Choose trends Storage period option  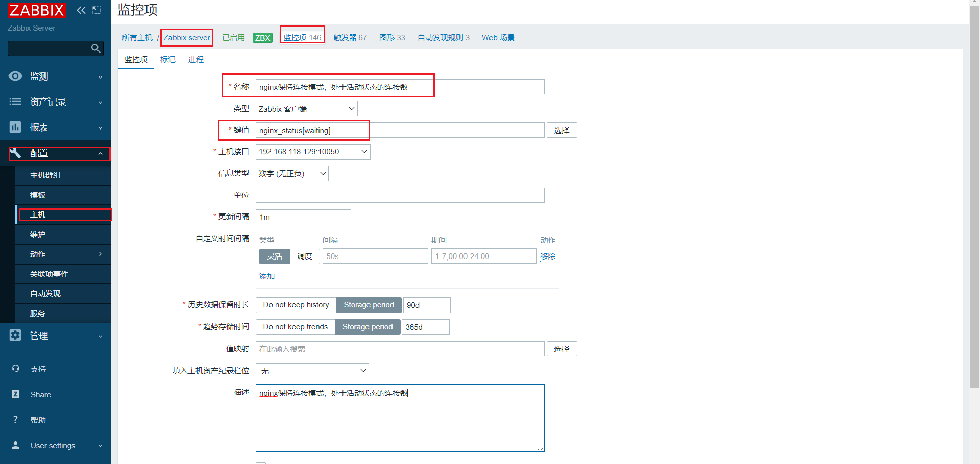pyautogui.click(x=367, y=327)
